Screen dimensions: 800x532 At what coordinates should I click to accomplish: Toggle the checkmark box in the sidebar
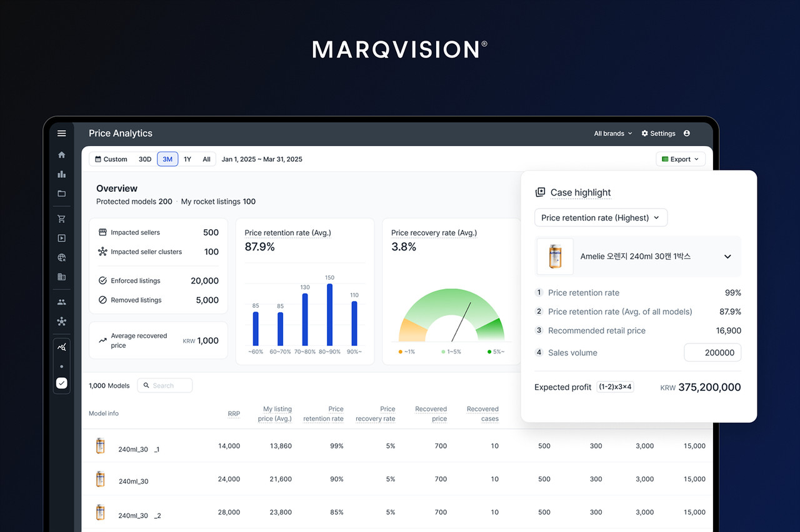point(61,383)
